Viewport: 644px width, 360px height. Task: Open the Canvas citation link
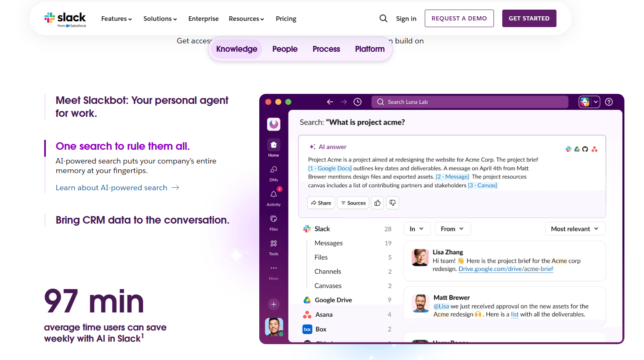(x=483, y=186)
